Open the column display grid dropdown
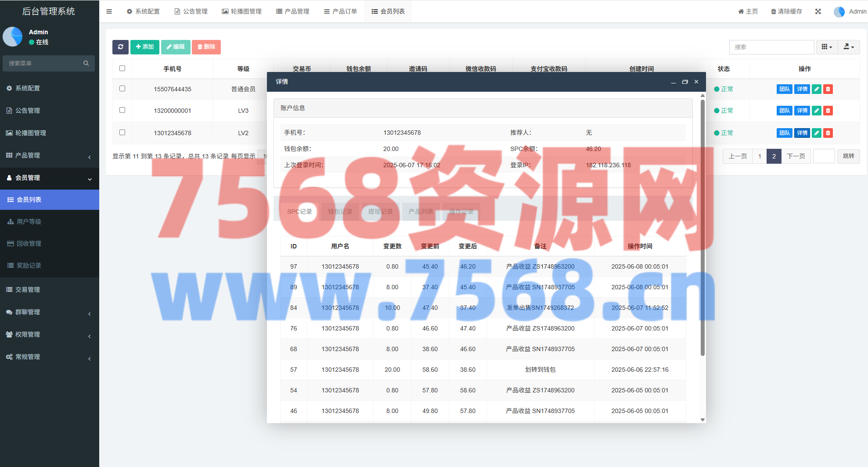This screenshot has height=467, width=868. point(827,47)
